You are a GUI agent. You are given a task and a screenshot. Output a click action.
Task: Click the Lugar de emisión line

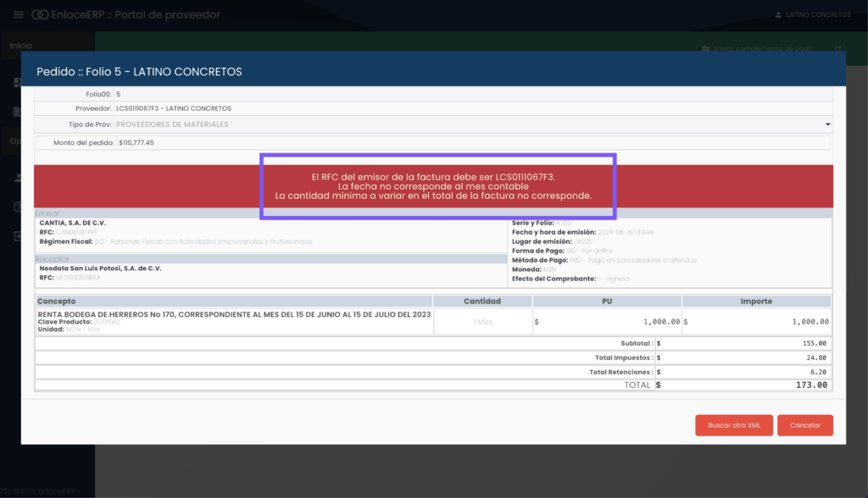pos(552,242)
